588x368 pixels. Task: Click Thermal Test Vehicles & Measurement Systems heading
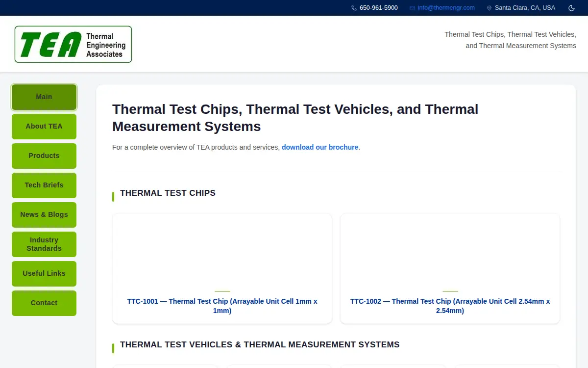click(x=260, y=345)
